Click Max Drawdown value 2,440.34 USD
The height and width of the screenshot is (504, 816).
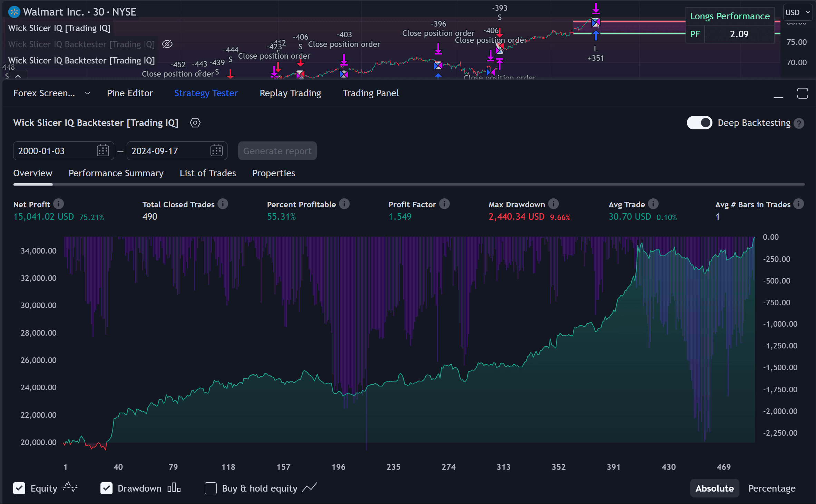click(516, 217)
